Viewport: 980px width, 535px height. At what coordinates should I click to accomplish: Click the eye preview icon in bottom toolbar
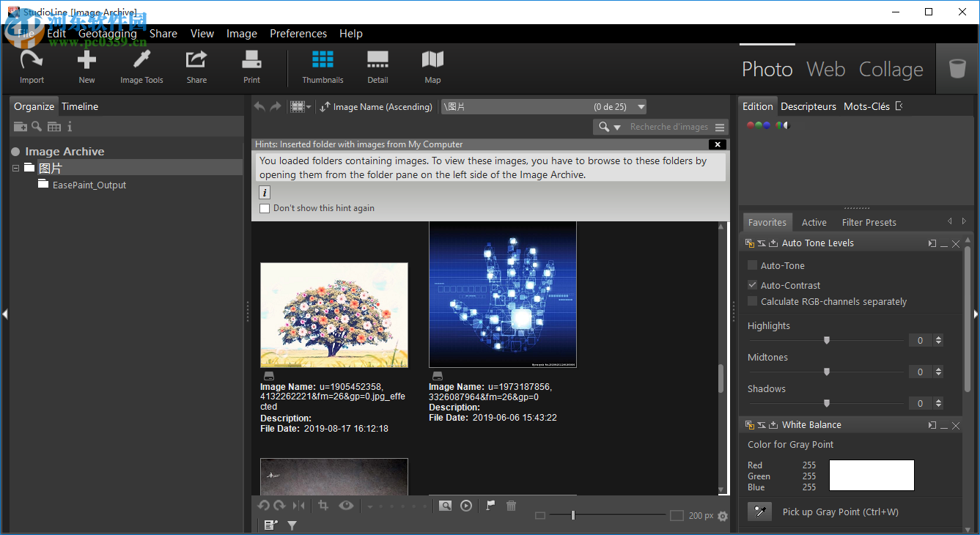(x=346, y=505)
